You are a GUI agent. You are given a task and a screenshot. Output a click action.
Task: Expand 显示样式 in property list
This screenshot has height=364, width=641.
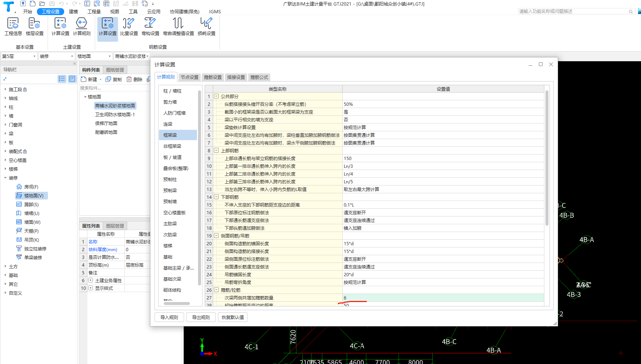[x=91, y=288]
